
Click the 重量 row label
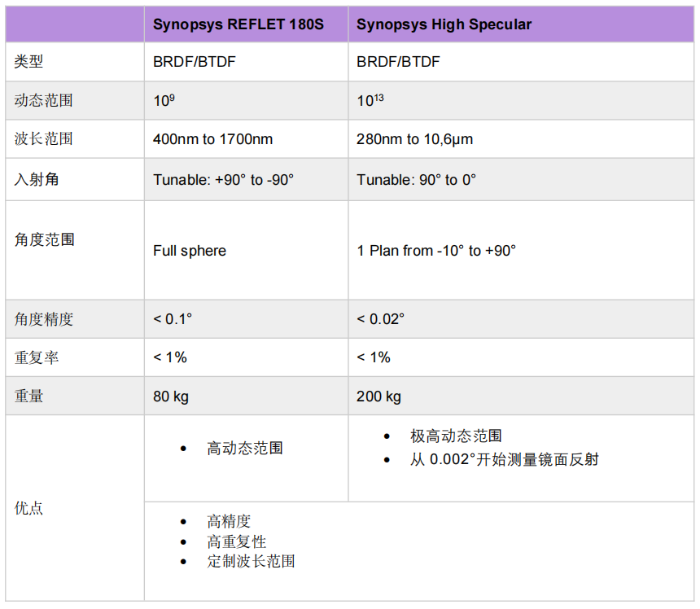(29, 397)
